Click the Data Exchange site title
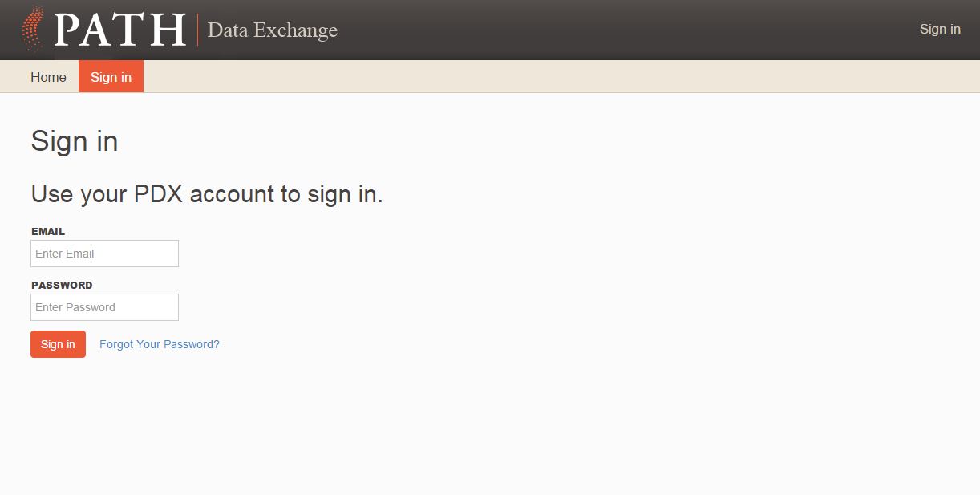The height and width of the screenshot is (495, 980). tap(272, 30)
